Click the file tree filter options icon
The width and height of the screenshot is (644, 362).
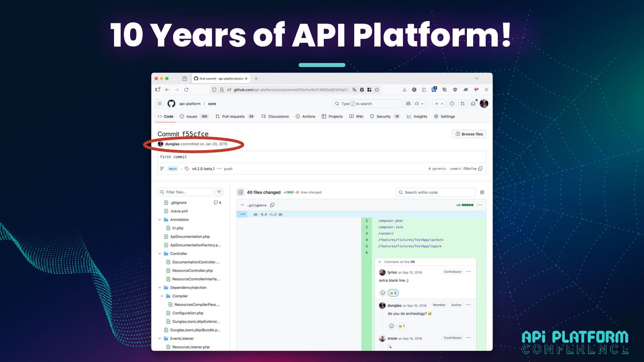219,192
